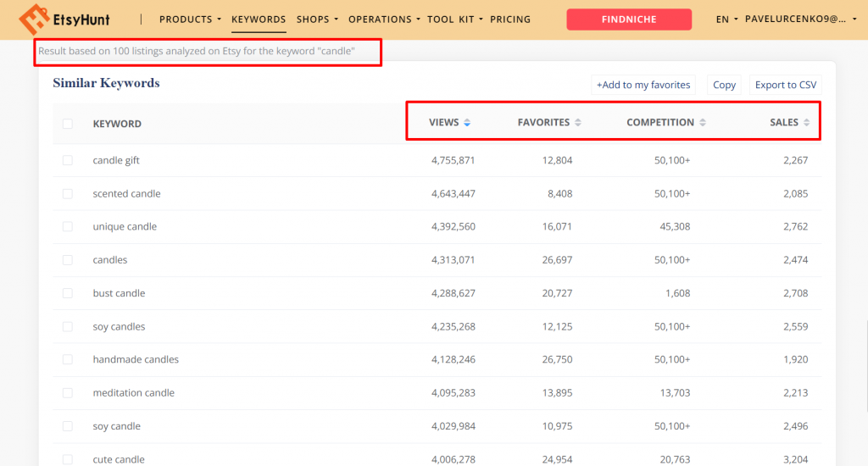Click the EtsyHunt logo icon
Image resolution: width=868 pixels, height=466 pixels.
pos(34,19)
